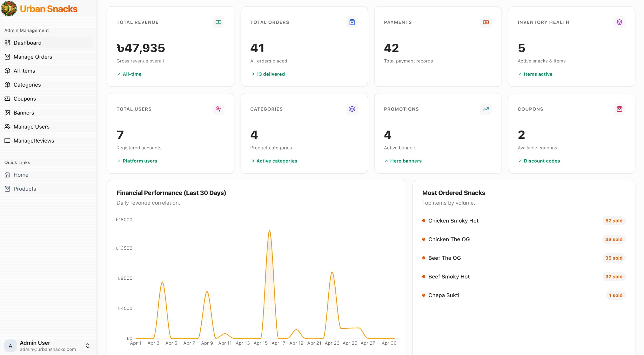Click the Financial Performance (Last 30 Days) heading
The height and width of the screenshot is (355, 644).
tap(171, 193)
